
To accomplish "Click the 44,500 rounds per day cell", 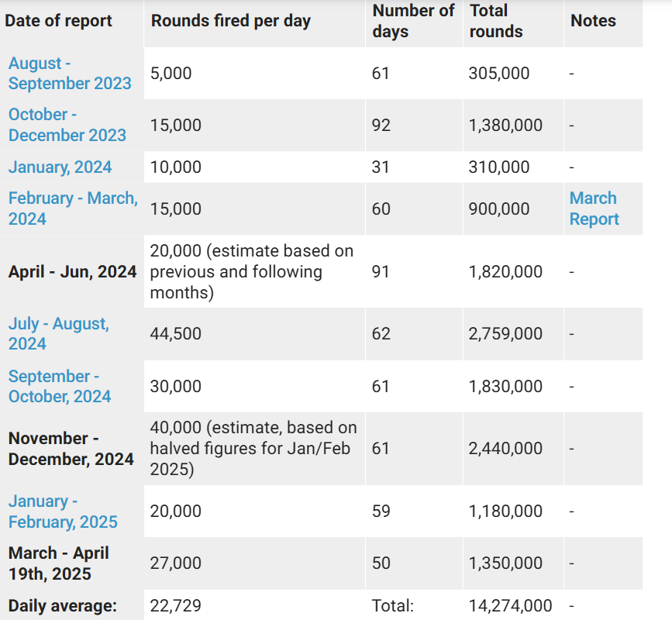I will [175, 334].
